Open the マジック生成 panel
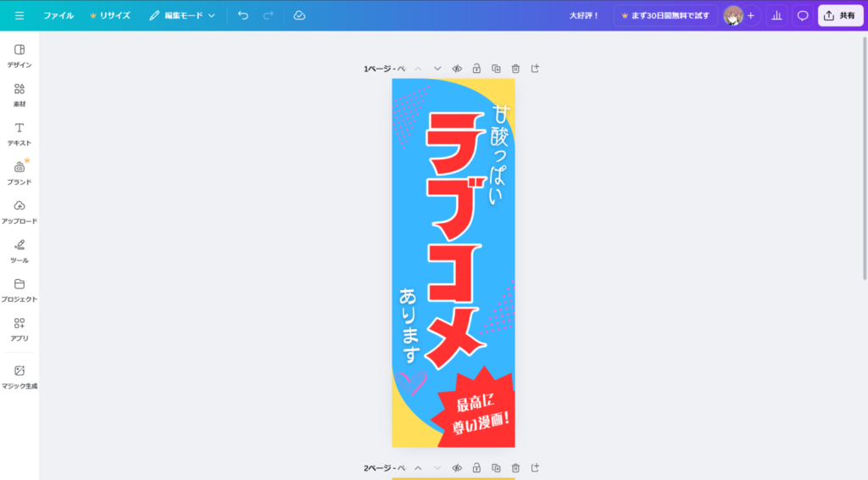Image resolution: width=868 pixels, height=480 pixels. click(x=19, y=377)
